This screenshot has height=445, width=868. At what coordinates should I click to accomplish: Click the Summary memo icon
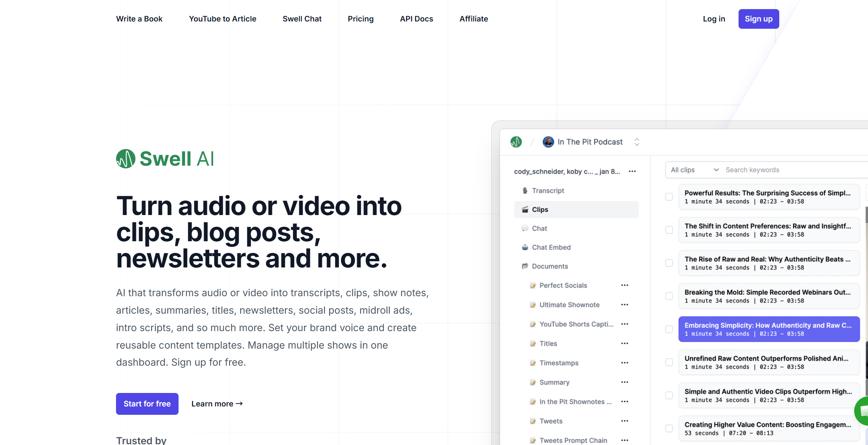click(533, 382)
